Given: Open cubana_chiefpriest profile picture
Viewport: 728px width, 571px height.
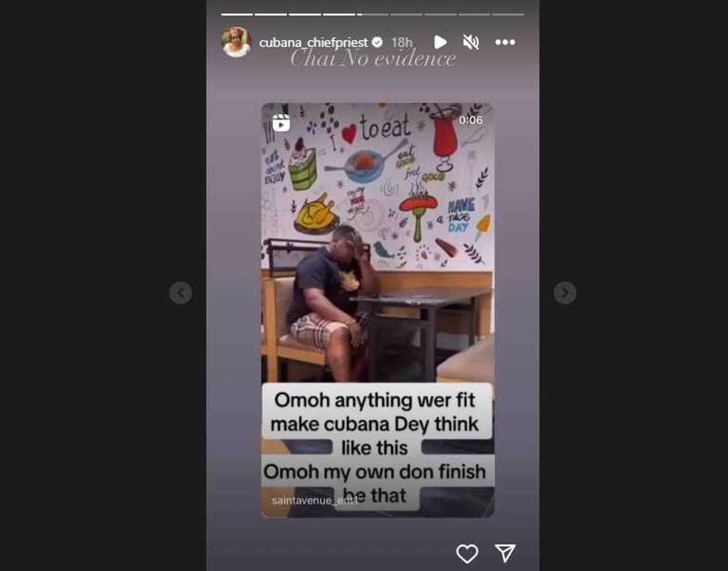Looking at the screenshot, I should click(x=237, y=42).
